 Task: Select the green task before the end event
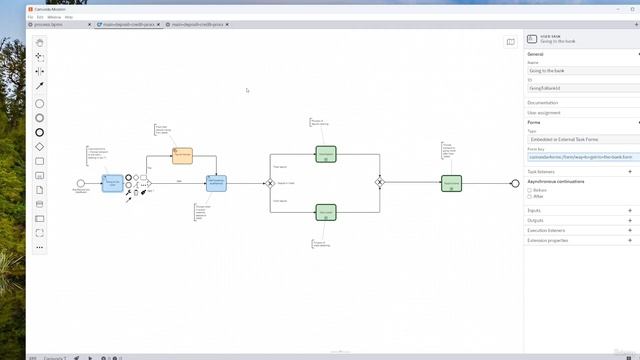(451, 183)
